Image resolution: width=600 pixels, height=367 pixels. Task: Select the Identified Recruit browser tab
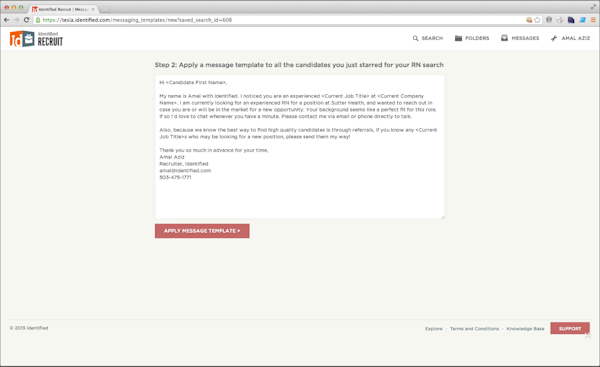pyautogui.click(x=63, y=9)
